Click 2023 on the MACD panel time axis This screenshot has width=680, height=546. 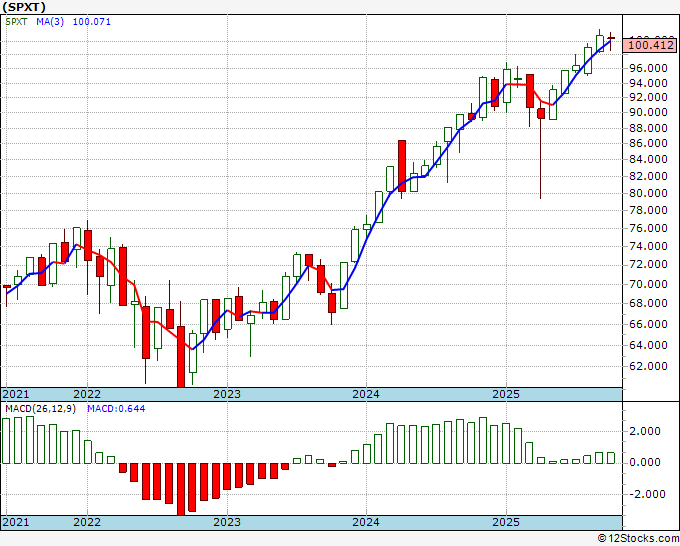227,522
